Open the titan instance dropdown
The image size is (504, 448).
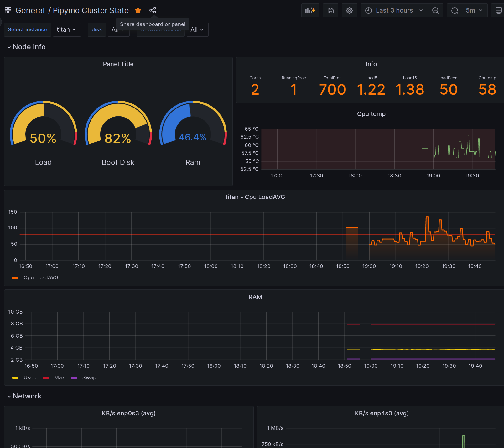[x=66, y=29]
